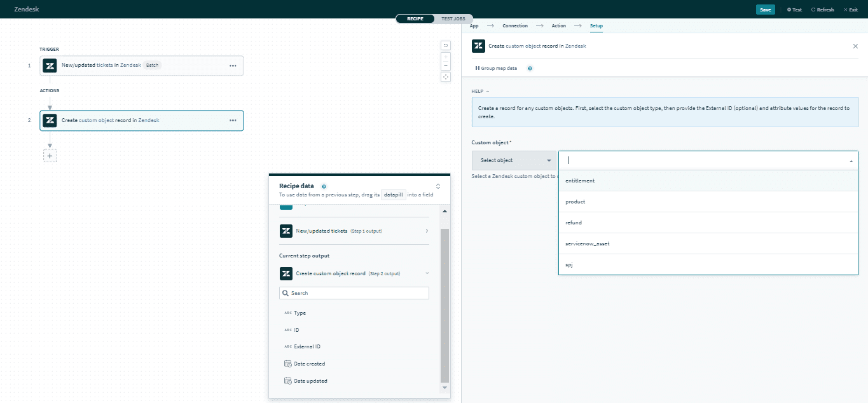Open the Select object dropdown
The image size is (868, 403).
513,160
